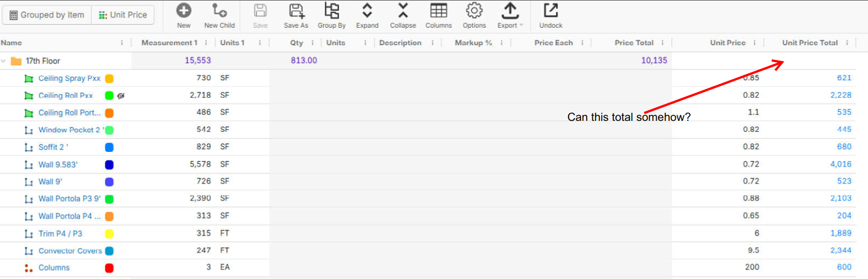Open the Columns chooser
Image resolution: width=868 pixels, height=279 pixels.
(438, 11)
